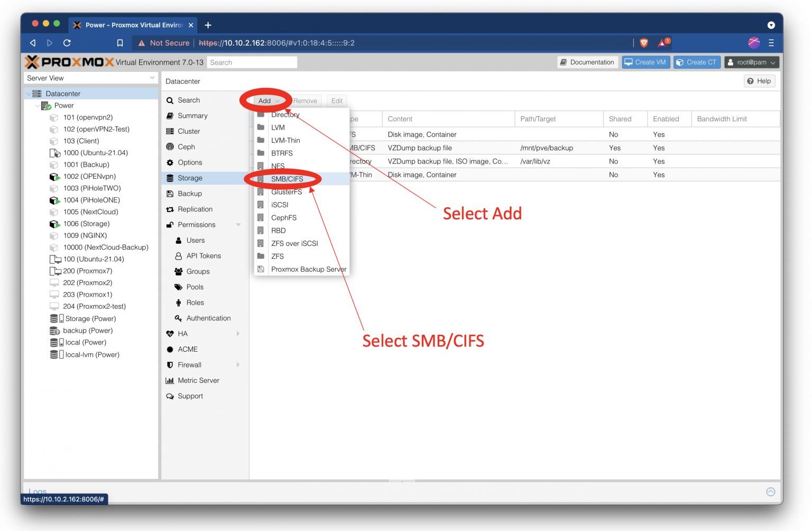Select the Authentication section
Image resolution: width=812 pixels, height=531 pixels.
[x=208, y=318]
